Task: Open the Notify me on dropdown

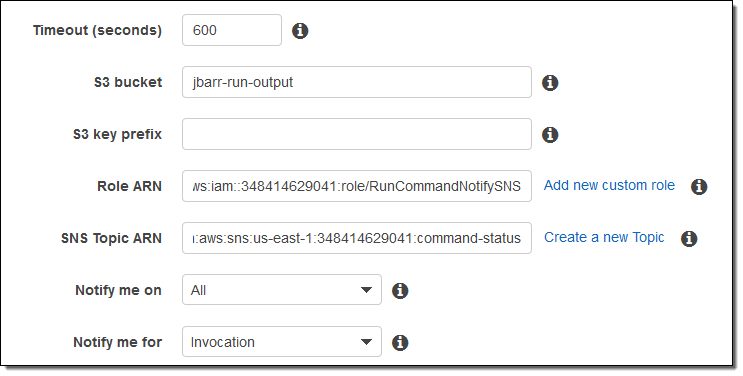Action: (x=282, y=290)
